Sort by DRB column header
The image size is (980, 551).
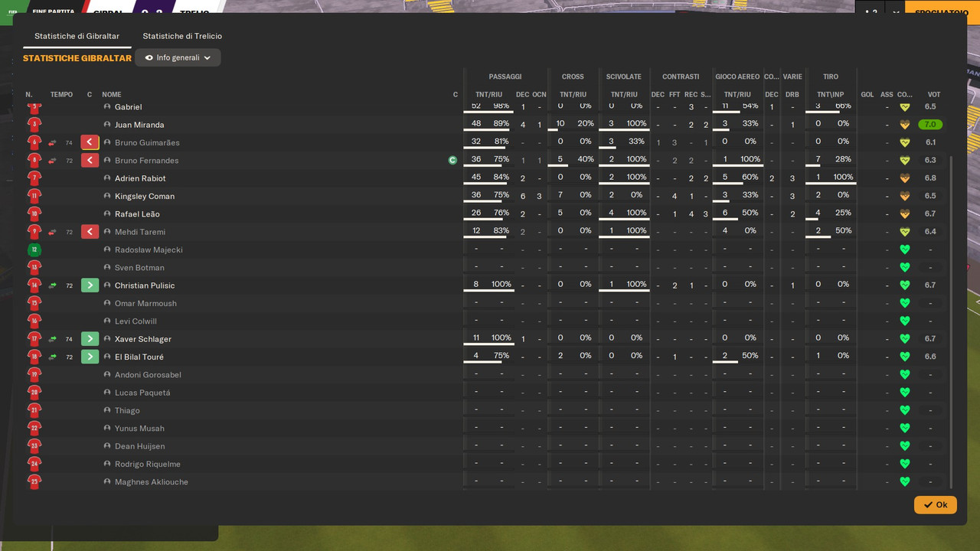point(792,95)
